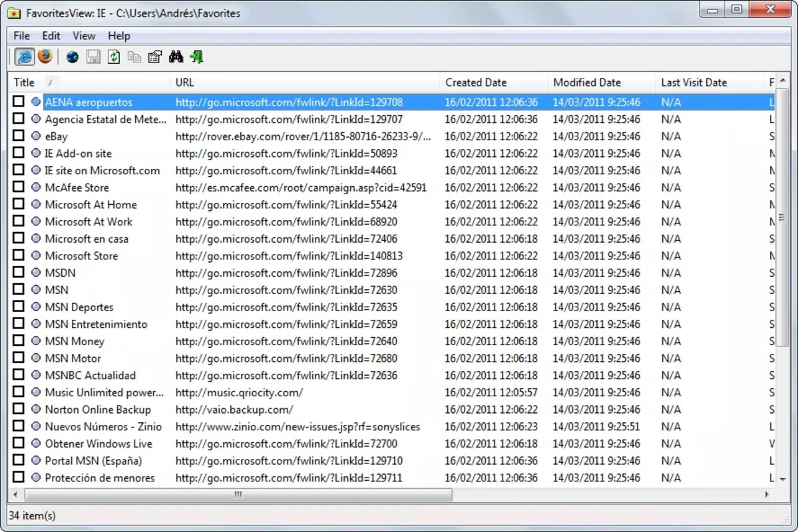Image resolution: width=798 pixels, height=532 pixels.
Task: Click the bookmark icon beside Microsoft Store
Action: tap(36, 255)
